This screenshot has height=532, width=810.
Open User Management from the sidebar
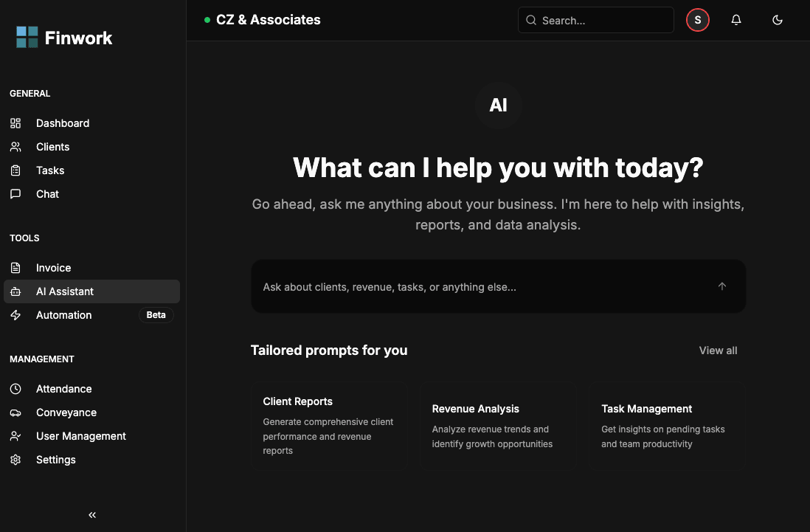point(80,436)
